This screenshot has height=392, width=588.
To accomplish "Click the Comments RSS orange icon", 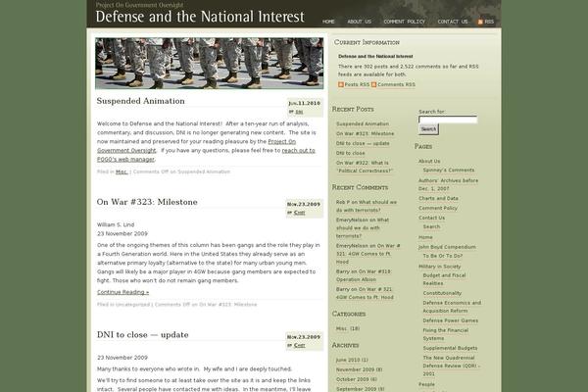I will [374, 85].
